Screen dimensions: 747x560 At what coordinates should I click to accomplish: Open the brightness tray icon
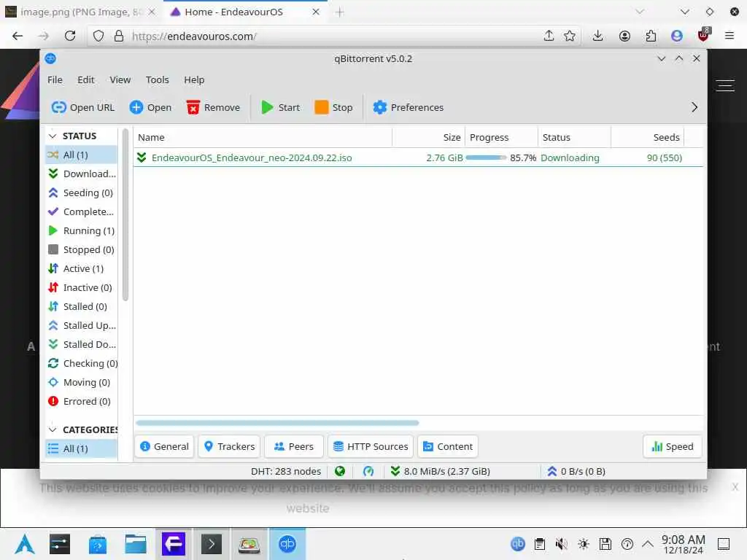(x=584, y=543)
